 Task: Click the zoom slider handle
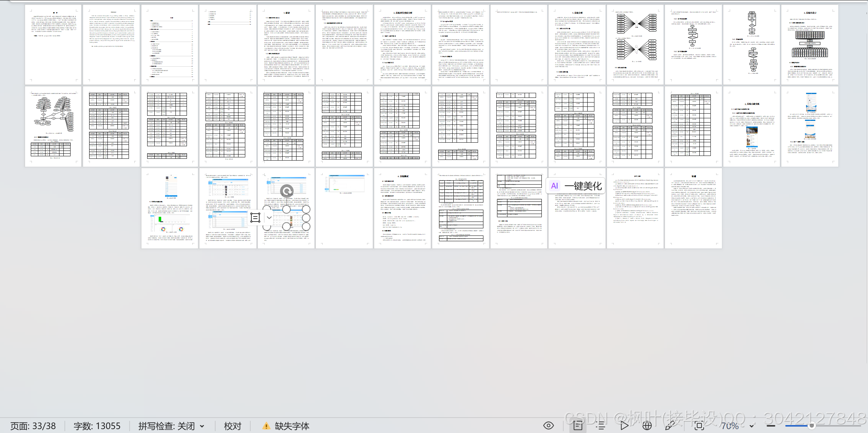tap(812, 426)
